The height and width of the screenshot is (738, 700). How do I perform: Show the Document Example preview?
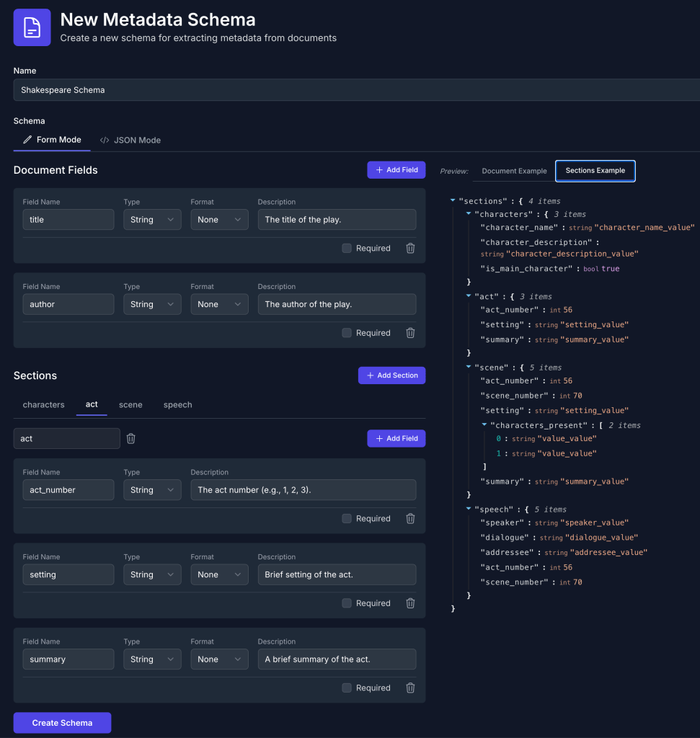click(x=514, y=171)
